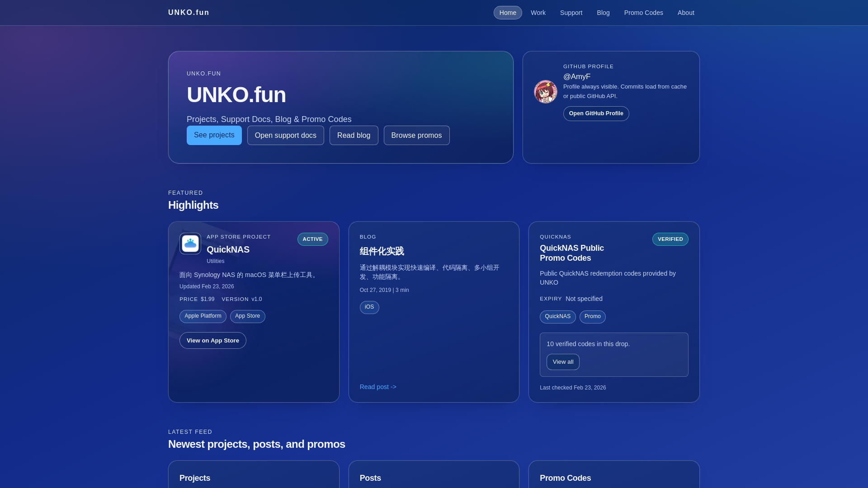Click the ACTIVE status badge
The image size is (868, 488).
pos(313,239)
